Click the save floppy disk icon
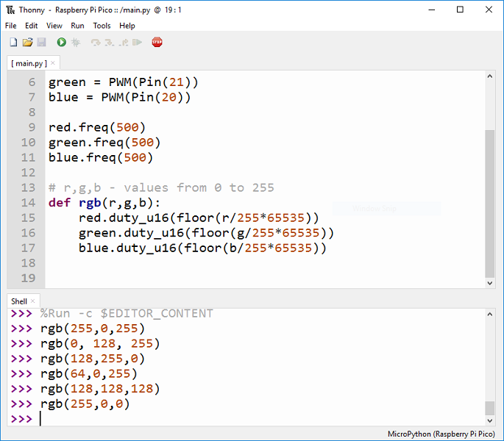 point(41,43)
